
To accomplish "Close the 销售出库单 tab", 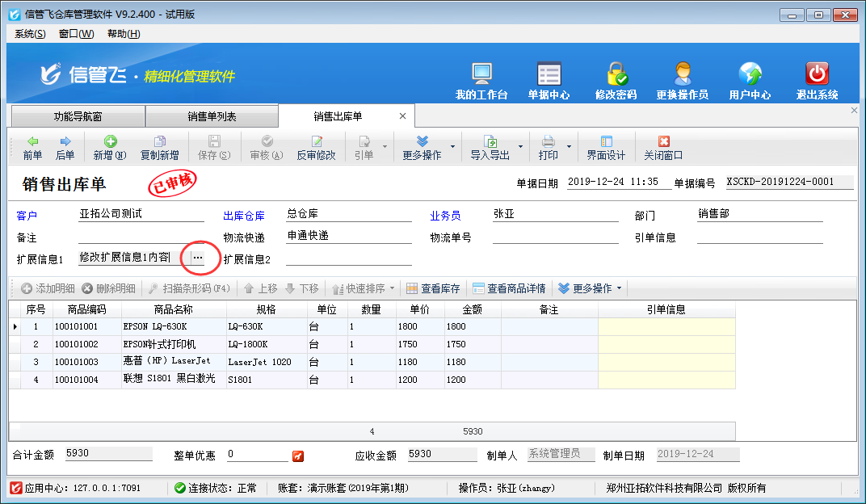I will point(402,116).
